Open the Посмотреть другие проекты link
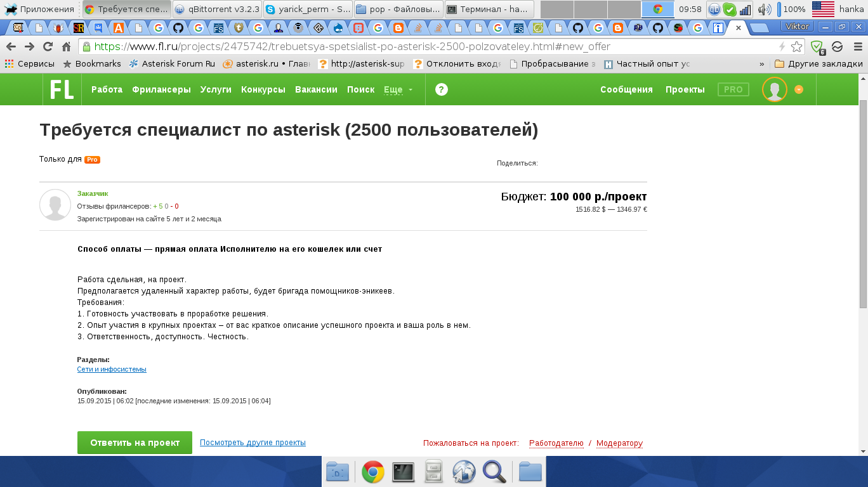 253,443
